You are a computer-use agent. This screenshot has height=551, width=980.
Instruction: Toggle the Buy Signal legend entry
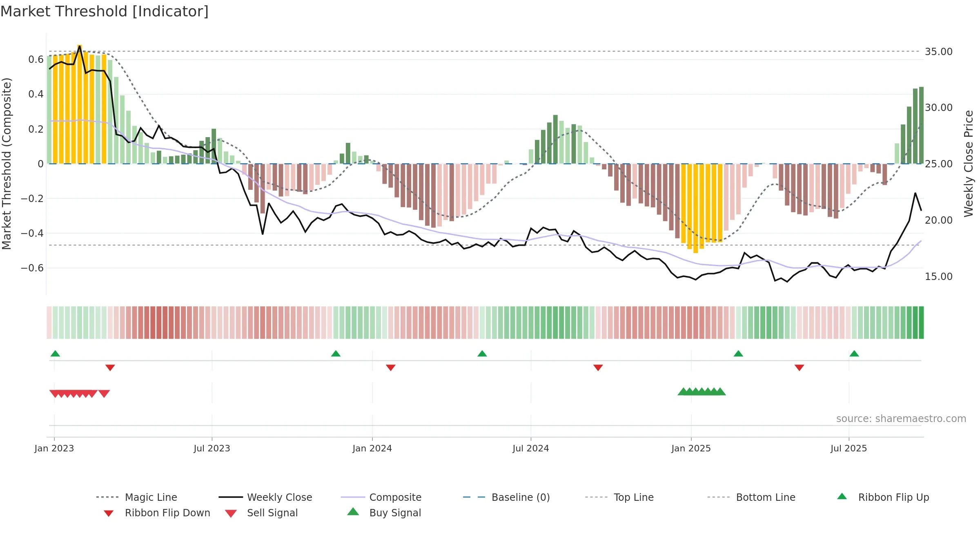[x=384, y=513]
